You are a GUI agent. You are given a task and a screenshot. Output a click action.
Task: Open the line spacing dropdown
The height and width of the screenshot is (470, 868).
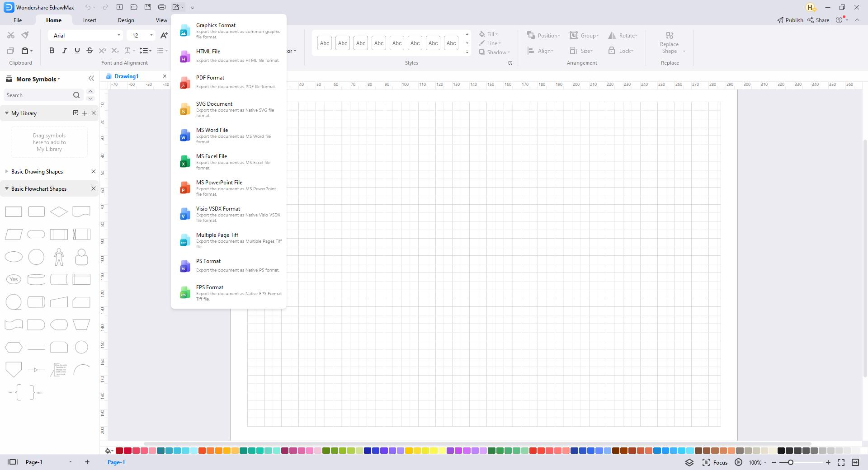point(146,51)
